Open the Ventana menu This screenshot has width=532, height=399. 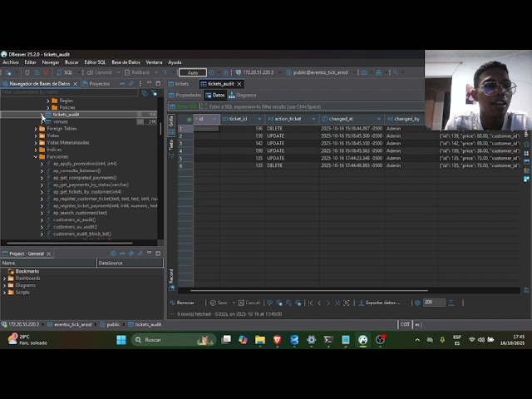tap(154, 62)
